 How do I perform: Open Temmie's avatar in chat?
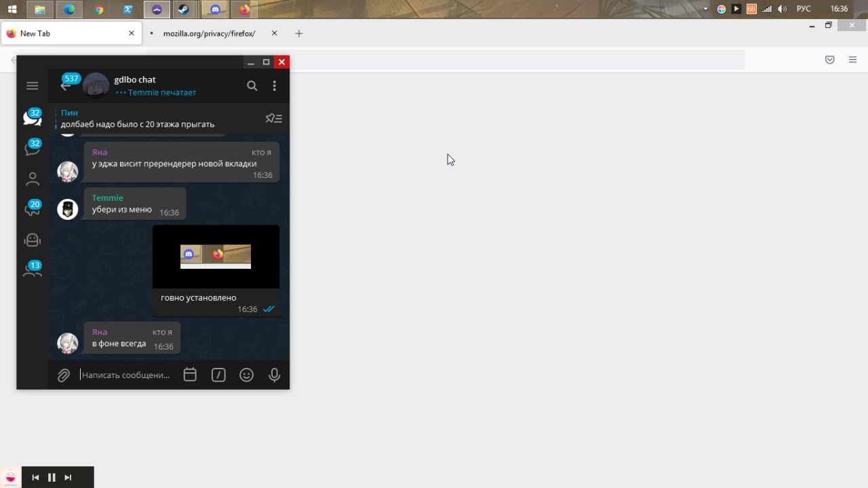point(67,209)
